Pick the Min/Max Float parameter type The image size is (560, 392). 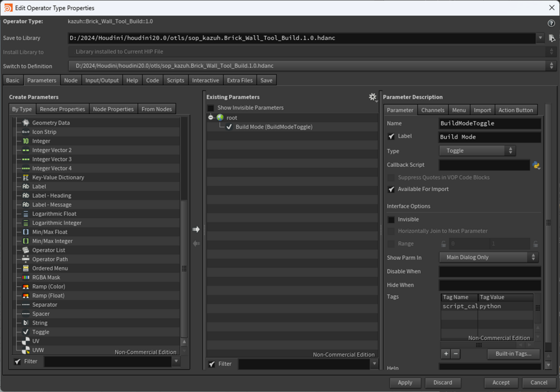click(x=49, y=232)
